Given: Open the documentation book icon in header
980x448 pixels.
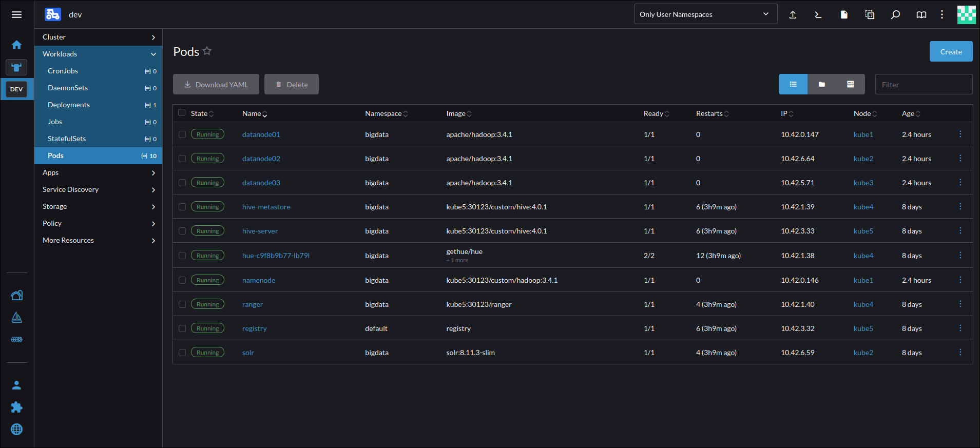Looking at the screenshot, I should tap(921, 14).
